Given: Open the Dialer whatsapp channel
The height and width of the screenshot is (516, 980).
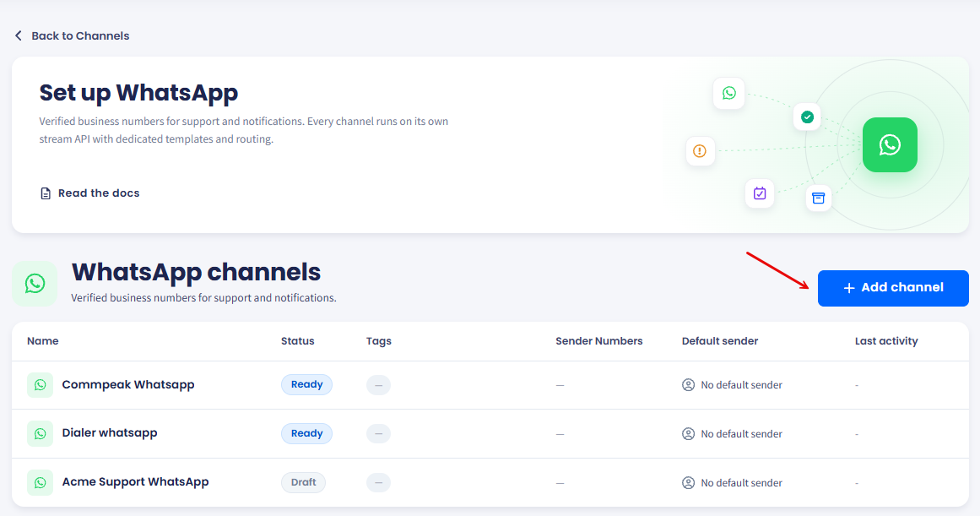Looking at the screenshot, I should 110,432.
